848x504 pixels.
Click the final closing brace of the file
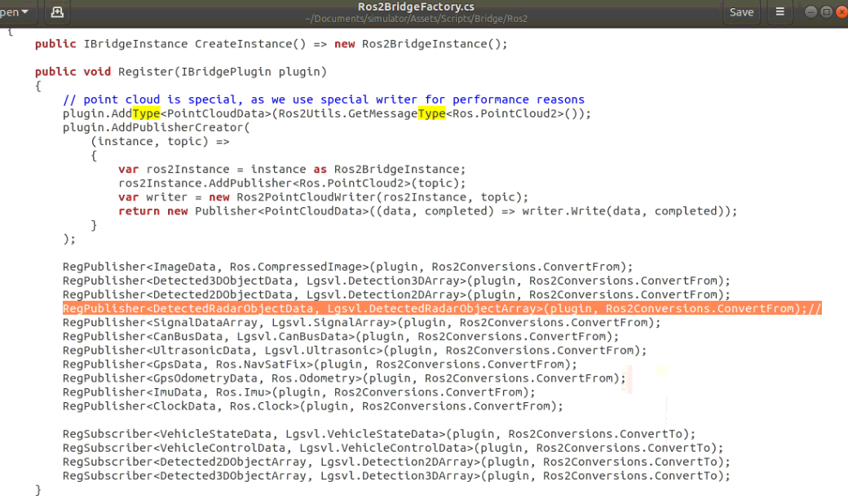point(38,489)
